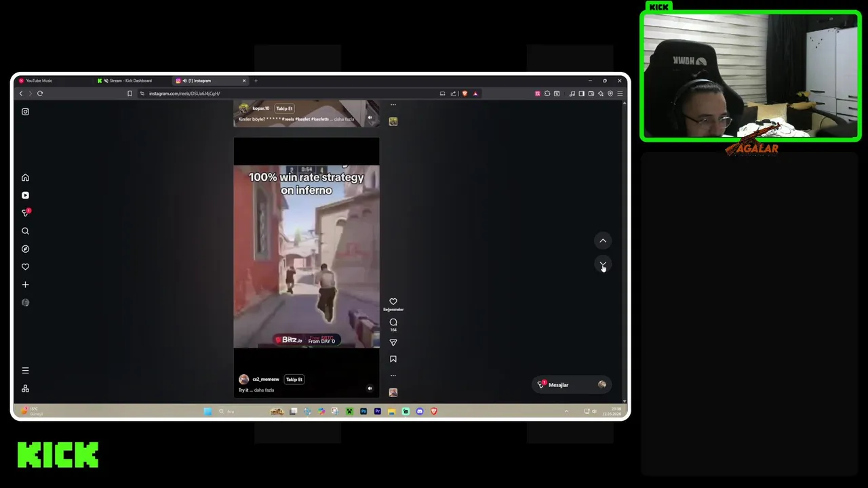Open the Brave Rewards triangle icon

click(475, 94)
